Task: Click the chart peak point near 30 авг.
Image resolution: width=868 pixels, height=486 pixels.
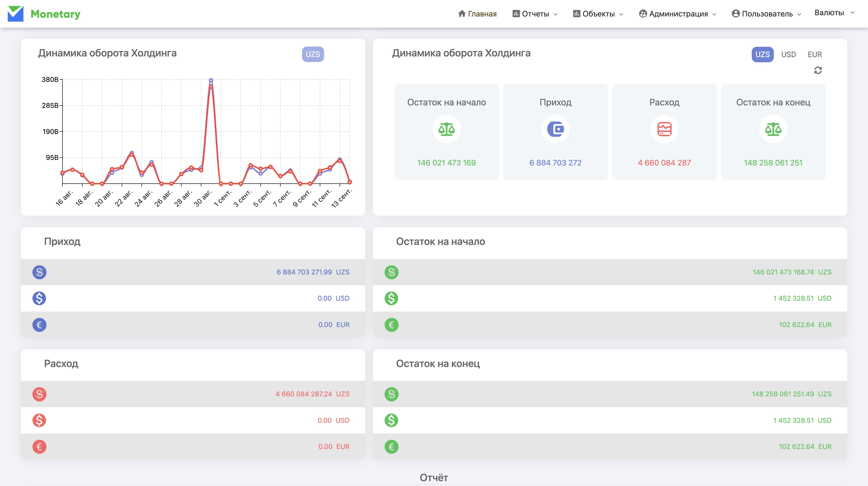Action: pos(211,80)
